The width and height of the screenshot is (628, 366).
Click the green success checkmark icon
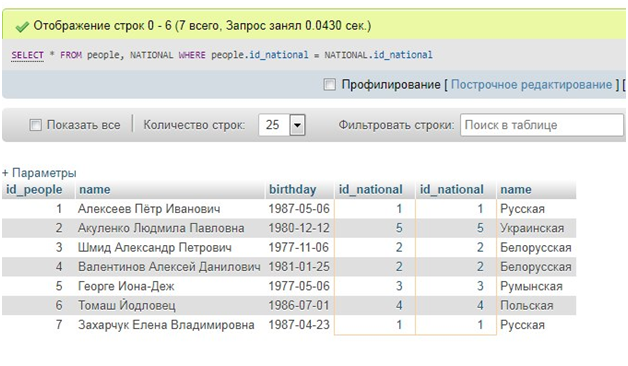point(22,26)
